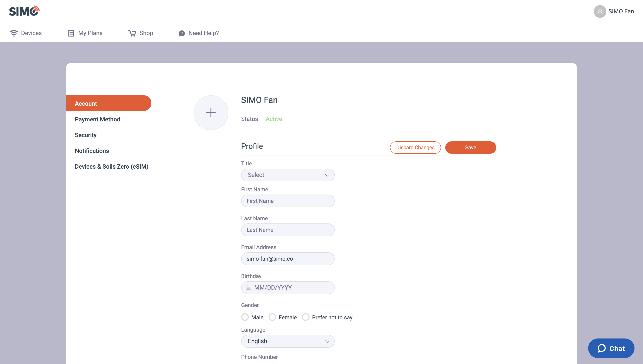The height and width of the screenshot is (364, 643).
Task: Open the user avatar icon
Action: [600, 11]
